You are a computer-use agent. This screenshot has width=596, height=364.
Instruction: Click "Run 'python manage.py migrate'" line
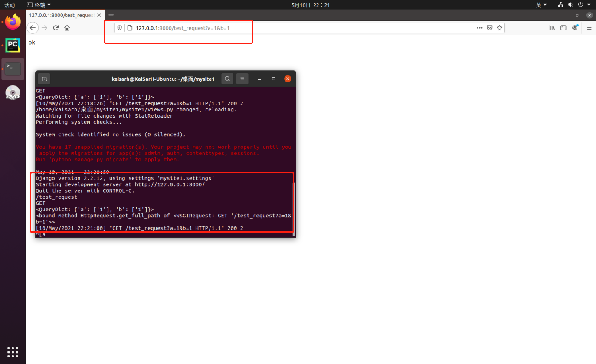(107, 159)
